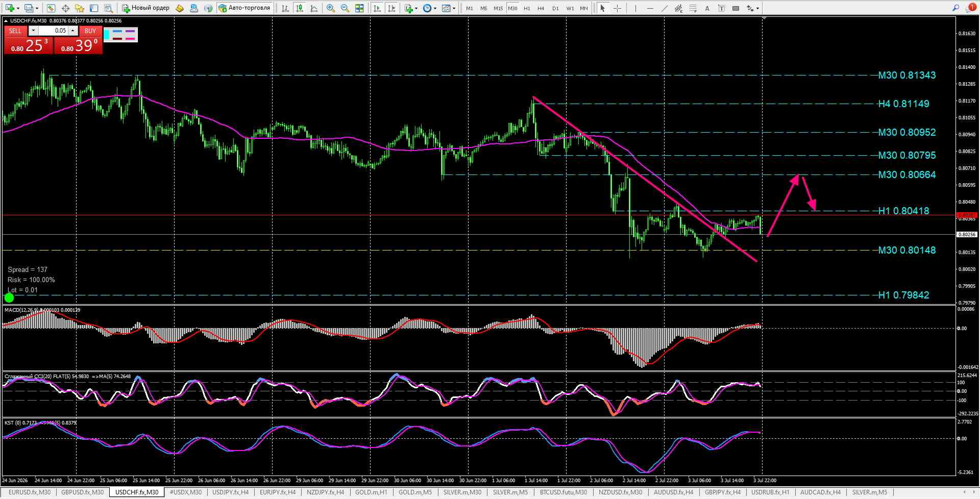Click the lot volume field showing 0.05
980x499 pixels.
click(x=54, y=31)
